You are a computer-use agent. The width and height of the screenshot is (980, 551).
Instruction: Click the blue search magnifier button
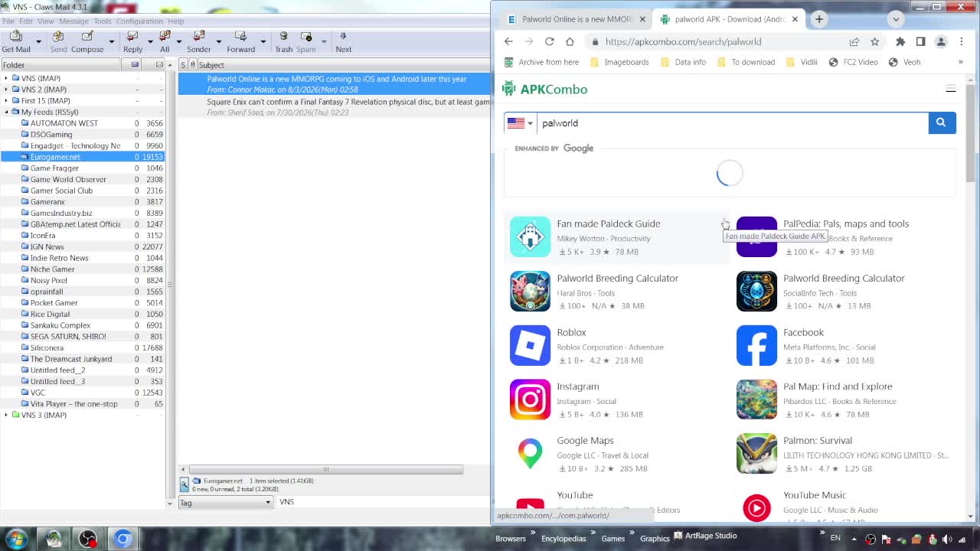[x=941, y=122]
